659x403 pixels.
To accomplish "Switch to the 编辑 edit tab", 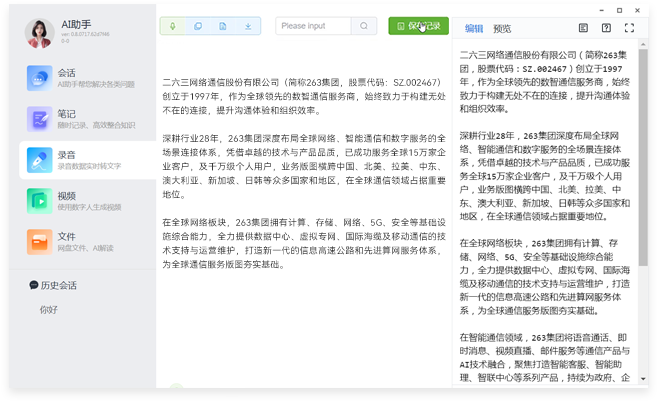I will click(x=474, y=29).
